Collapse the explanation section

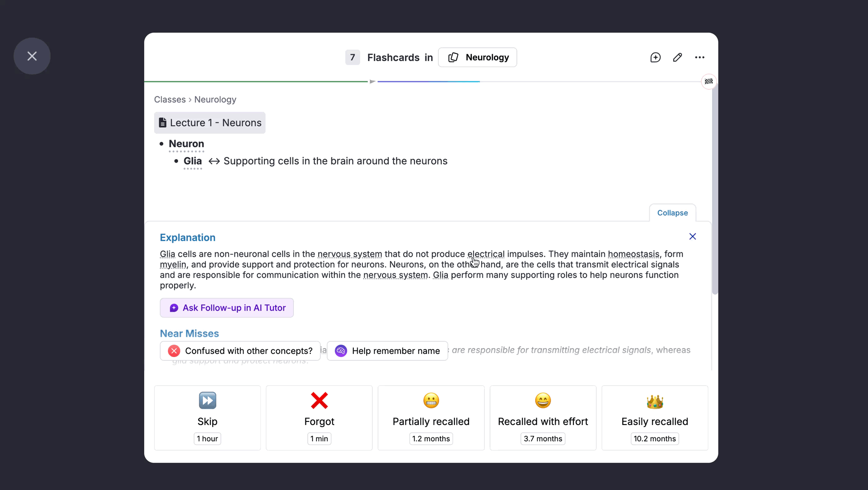tap(672, 213)
